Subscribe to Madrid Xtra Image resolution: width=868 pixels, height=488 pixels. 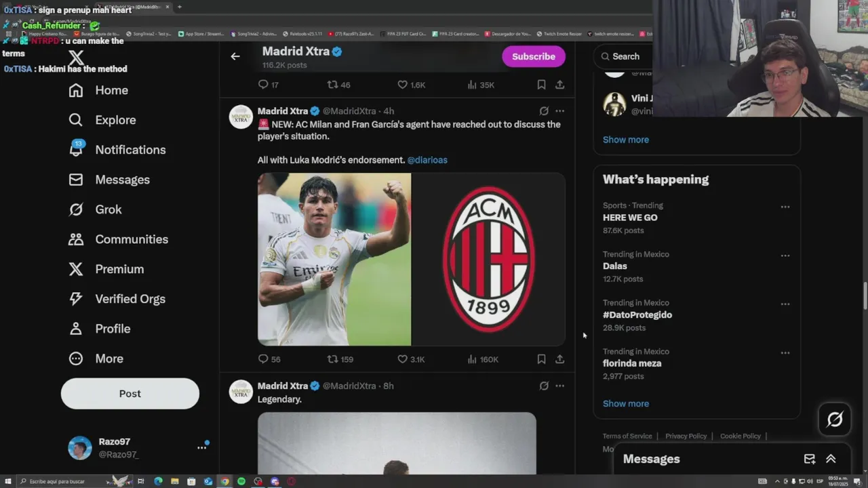pyautogui.click(x=534, y=56)
